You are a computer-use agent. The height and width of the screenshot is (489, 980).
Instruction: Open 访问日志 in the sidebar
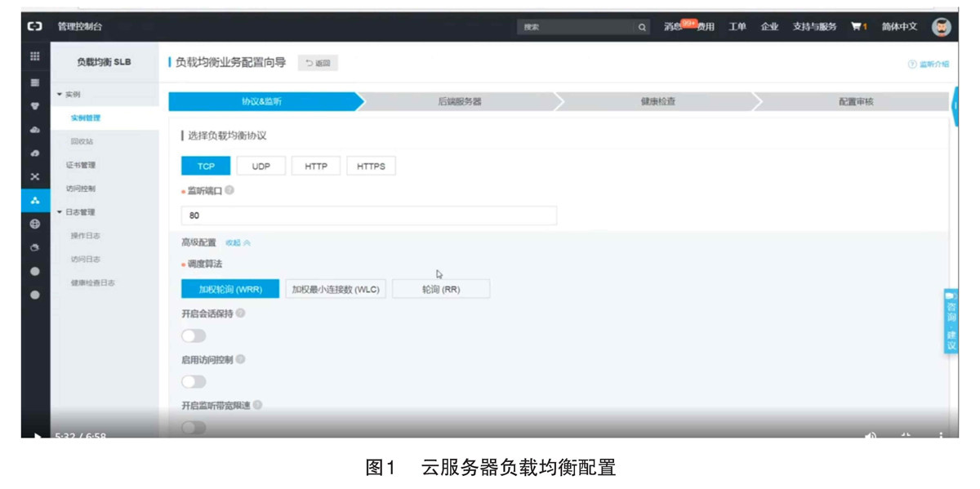click(x=86, y=259)
